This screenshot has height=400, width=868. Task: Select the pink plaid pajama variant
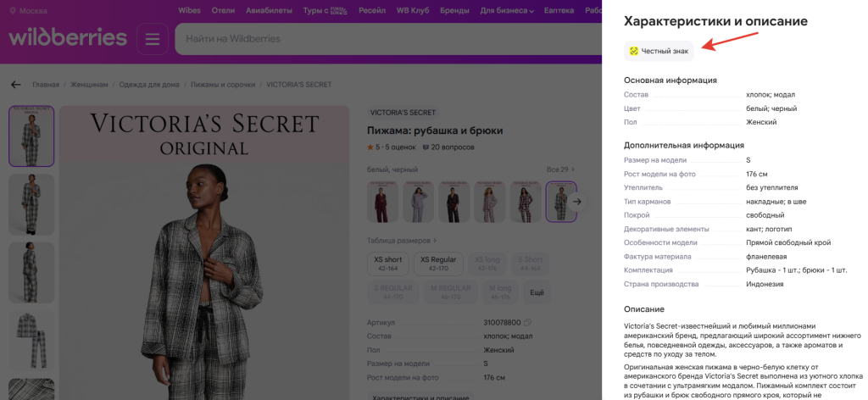[x=490, y=202]
